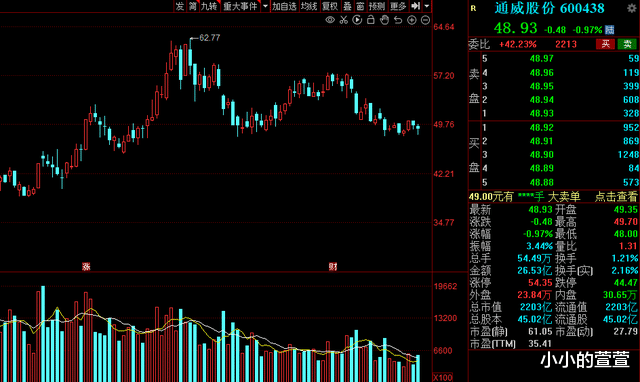Click stock title 通威股份 600438
The width and height of the screenshot is (640, 382).
[549, 8]
